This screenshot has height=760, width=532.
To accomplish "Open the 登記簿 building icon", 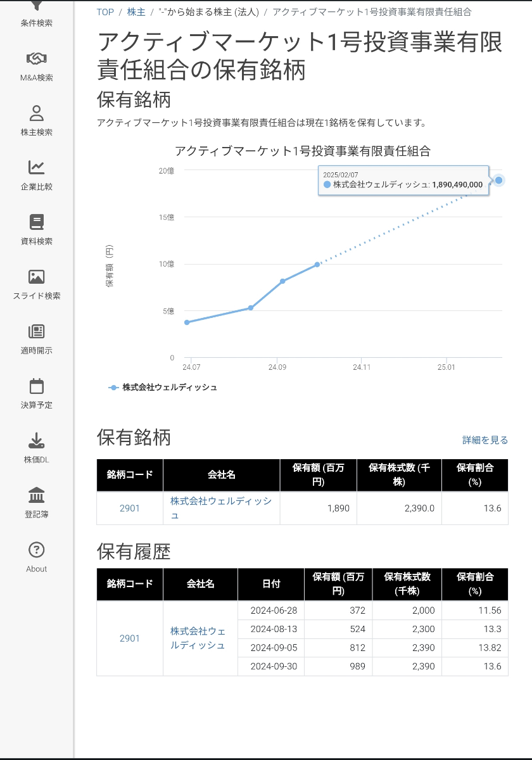I will point(36,495).
